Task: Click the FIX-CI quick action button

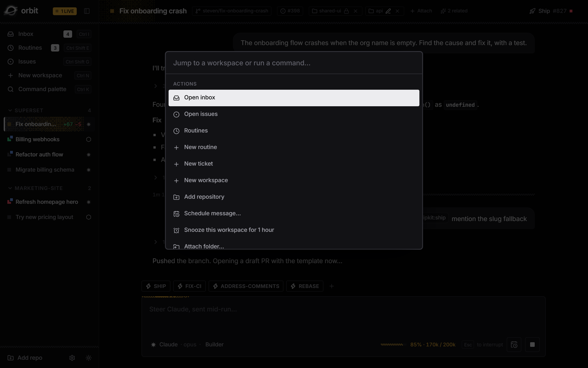Action: (x=189, y=286)
